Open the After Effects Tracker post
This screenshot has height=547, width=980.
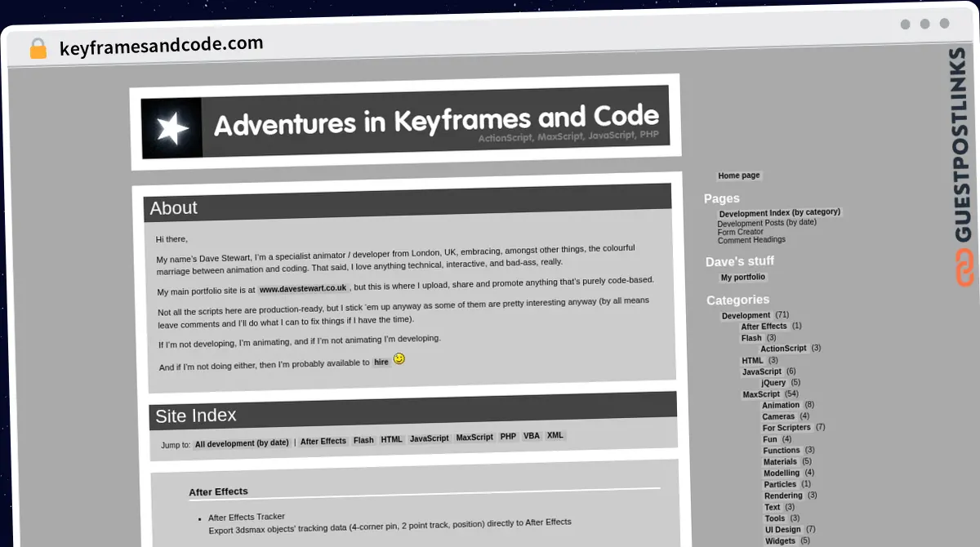[247, 517]
